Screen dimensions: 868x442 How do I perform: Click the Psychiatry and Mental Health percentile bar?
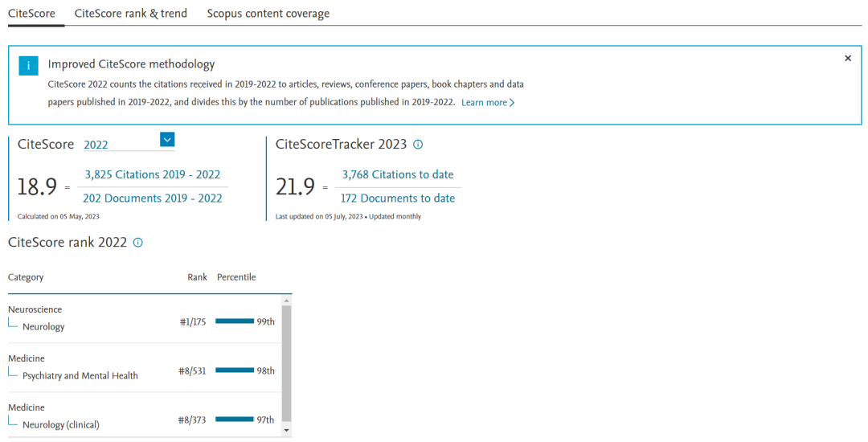click(235, 370)
